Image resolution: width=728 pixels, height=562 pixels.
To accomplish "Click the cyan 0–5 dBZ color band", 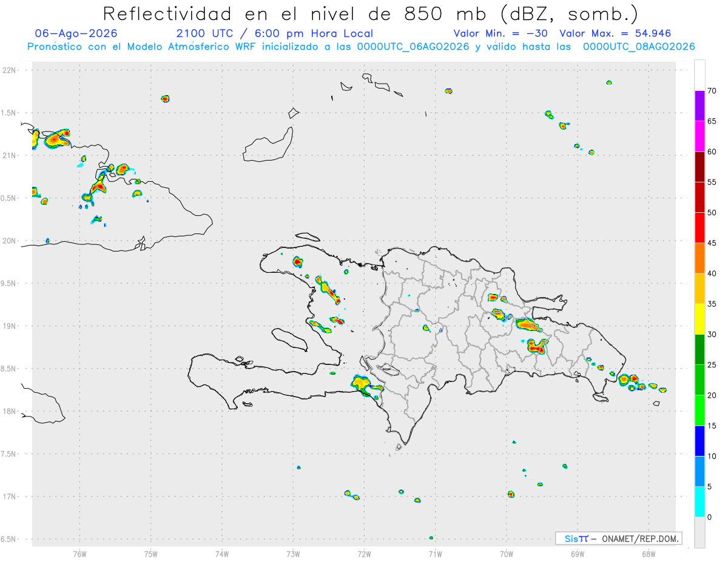I will tap(699, 502).
